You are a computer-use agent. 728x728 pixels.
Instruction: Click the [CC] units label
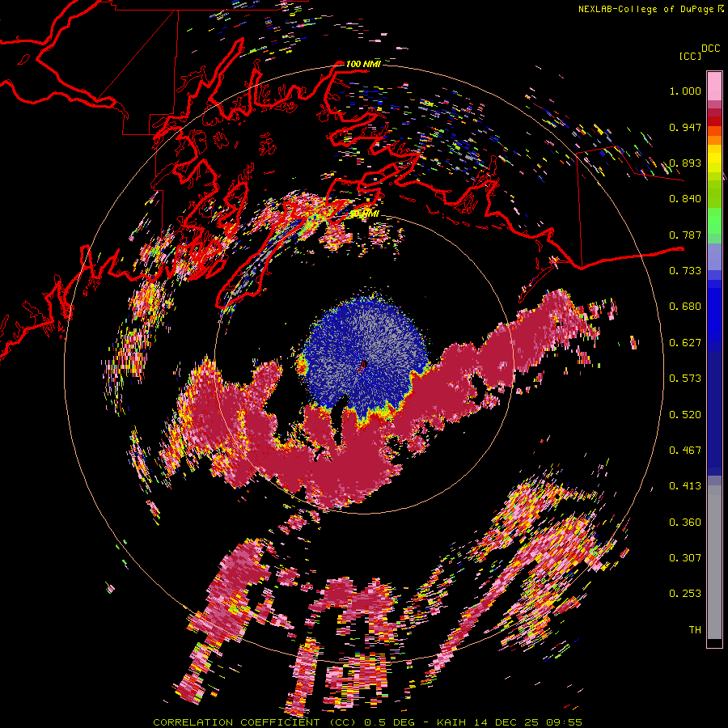coord(690,56)
